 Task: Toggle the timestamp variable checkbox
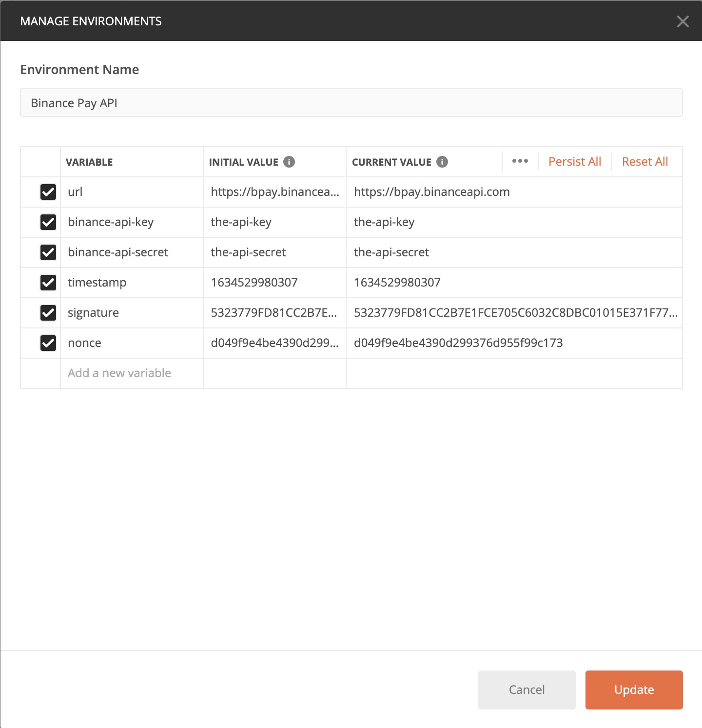48,283
